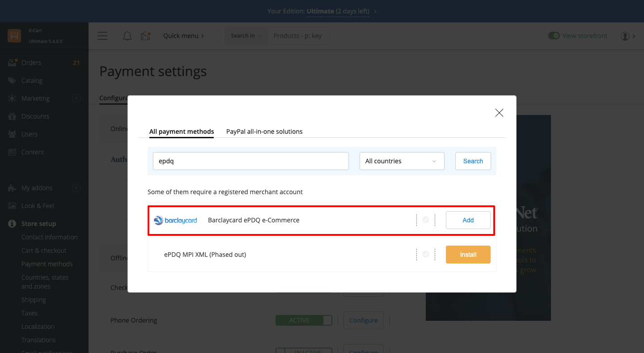This screenshot has height=353, width=644.
Task: Select the All payment methods tab
Action: point(182,132)
